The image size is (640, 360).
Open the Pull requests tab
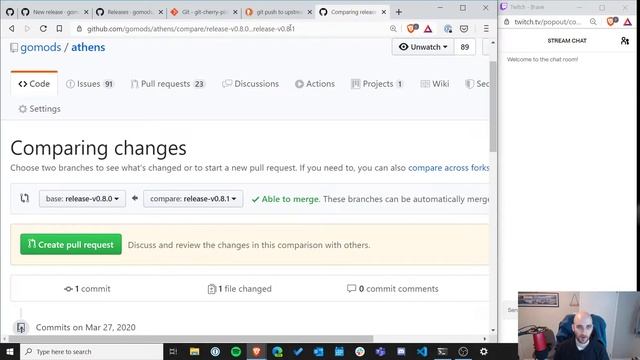(x=168, y=84)
